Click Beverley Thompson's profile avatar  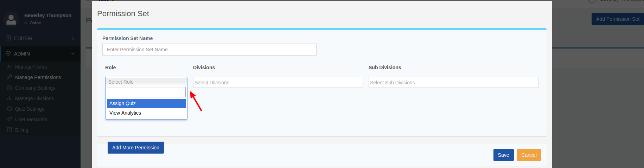click(x=11, y=19)
